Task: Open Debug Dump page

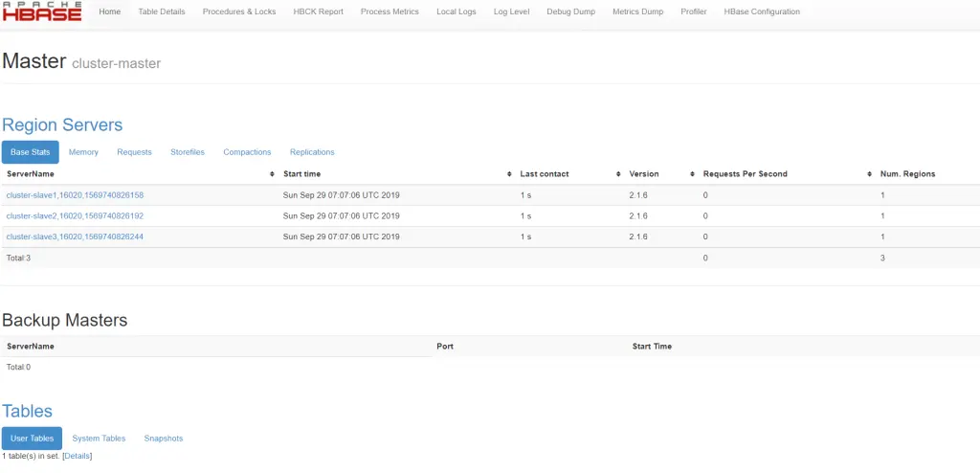Action: click(571, 11)
